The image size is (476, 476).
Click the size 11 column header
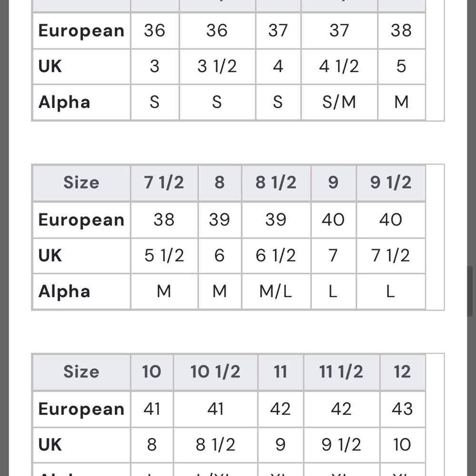[280, 372]
